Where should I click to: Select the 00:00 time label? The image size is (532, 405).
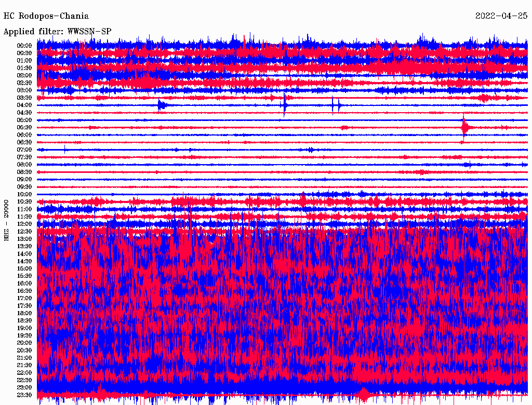click(x=24, y=46)
